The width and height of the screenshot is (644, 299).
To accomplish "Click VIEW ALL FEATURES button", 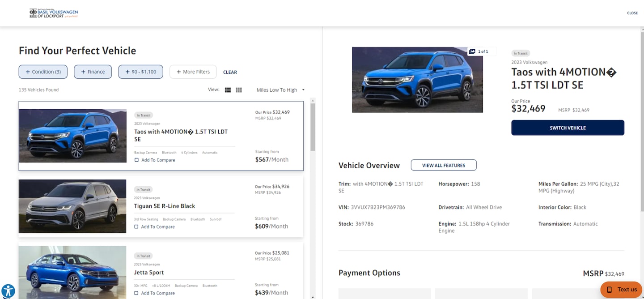I will [x=443, y=165].
